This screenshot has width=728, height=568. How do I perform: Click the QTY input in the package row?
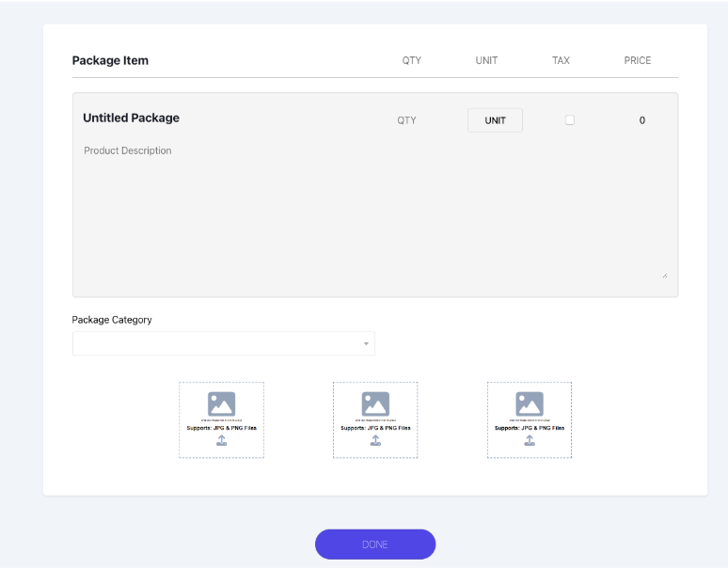[x=406, y=120]
